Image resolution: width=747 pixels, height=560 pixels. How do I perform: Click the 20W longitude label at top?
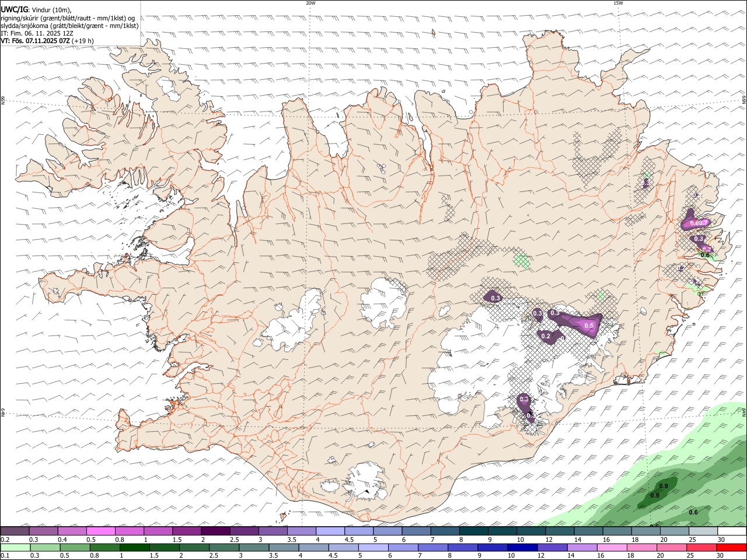coord(310,3)
